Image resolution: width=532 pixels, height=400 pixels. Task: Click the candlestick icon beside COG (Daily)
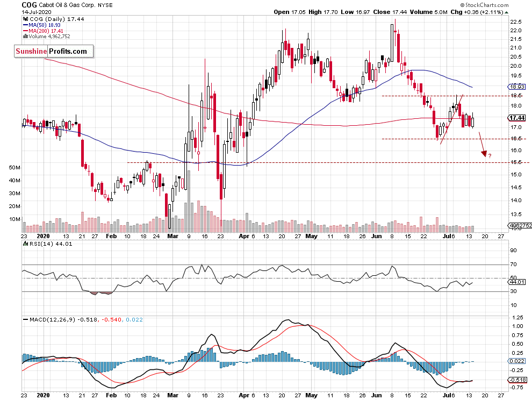25,19
